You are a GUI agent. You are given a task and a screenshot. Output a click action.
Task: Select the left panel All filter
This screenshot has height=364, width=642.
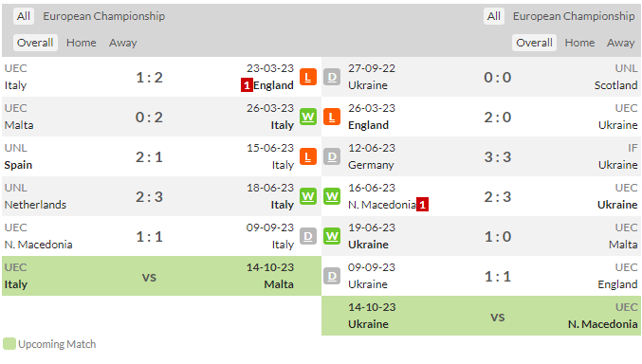tap(24, 16)
